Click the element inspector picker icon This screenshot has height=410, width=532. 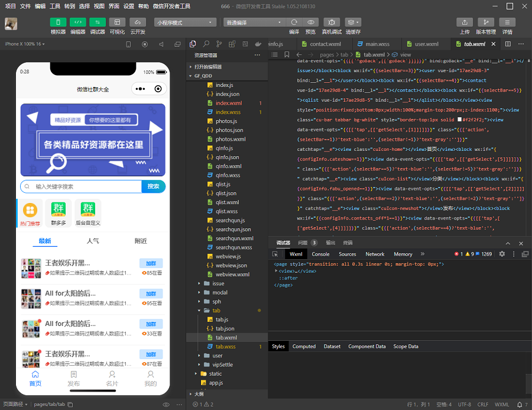click(x=275, y=254)
